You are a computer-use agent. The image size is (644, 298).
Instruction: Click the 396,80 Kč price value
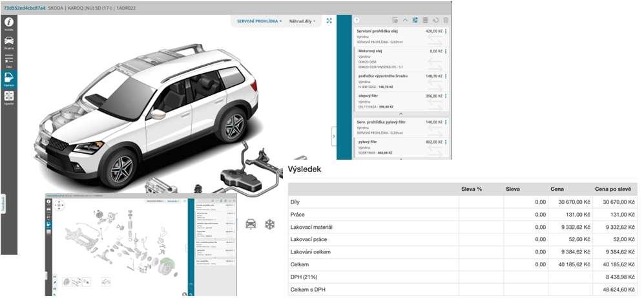coord(433,96)
